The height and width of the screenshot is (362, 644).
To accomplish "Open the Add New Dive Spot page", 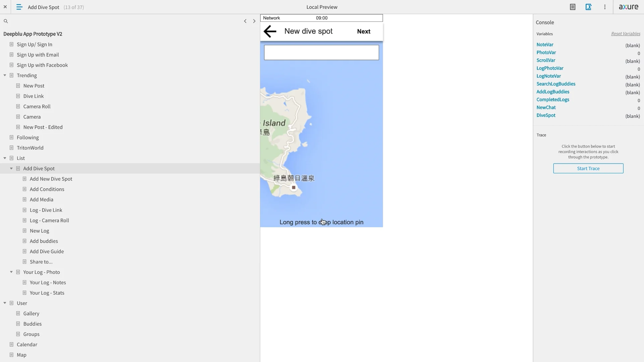I will click(x=51, y=179).
